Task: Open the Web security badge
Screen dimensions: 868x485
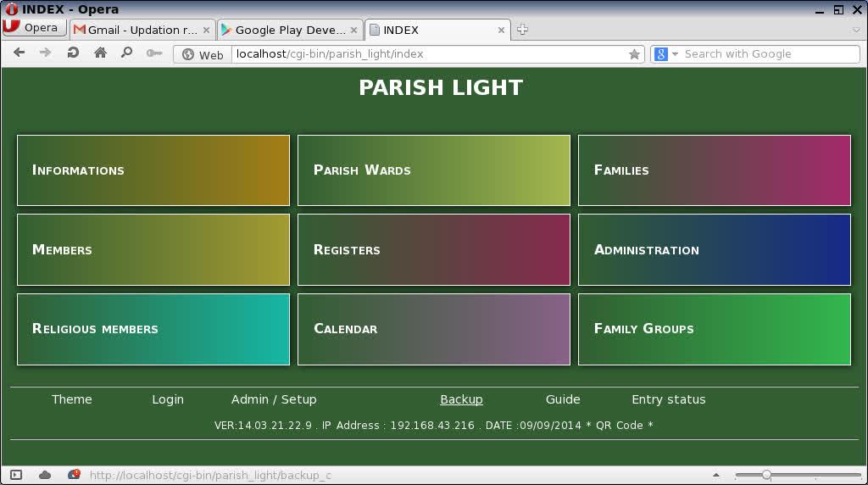Action: [203, 55]
